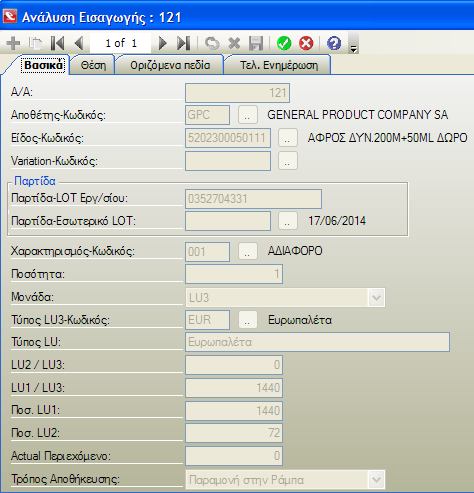Click the record position box '1 of 1'
474x493 pixels.
(x=120, y=43)
